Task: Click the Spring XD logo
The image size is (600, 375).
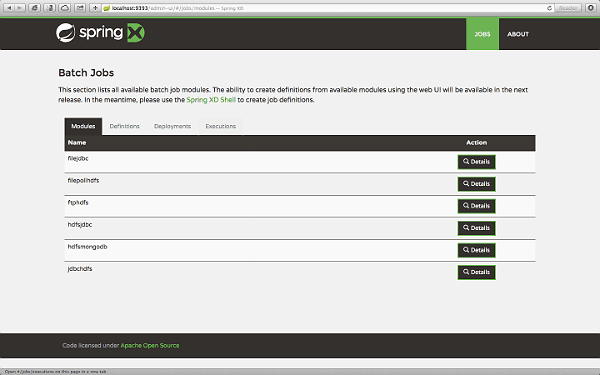Action: [100, 33]
